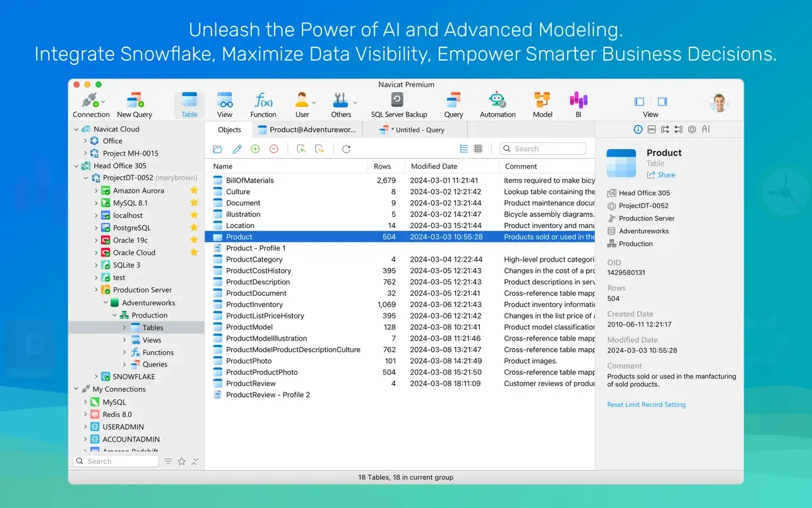The height and width of the screenshot is (508, 812).
Task: Collapse the Head Office 305 node
Action: point(76,166)
